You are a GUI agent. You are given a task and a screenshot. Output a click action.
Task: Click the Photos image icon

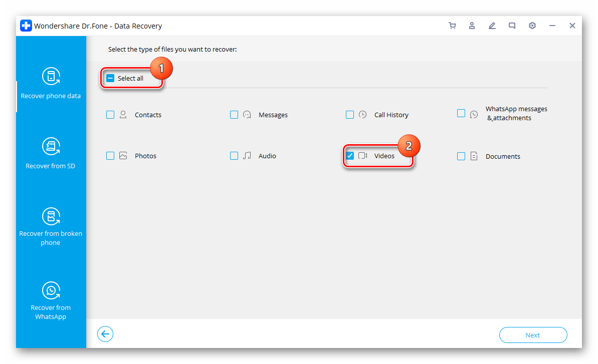123,156
